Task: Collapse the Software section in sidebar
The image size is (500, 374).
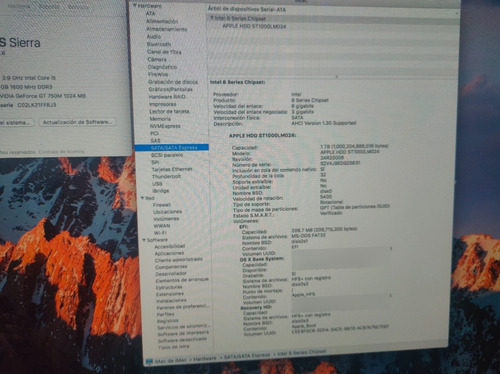Action: click(144, 240)
